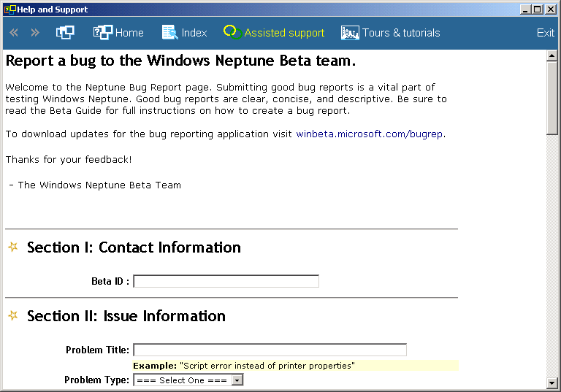
Task: Click the "Section II: Issue Information" heading
Action: coord(126,316)
